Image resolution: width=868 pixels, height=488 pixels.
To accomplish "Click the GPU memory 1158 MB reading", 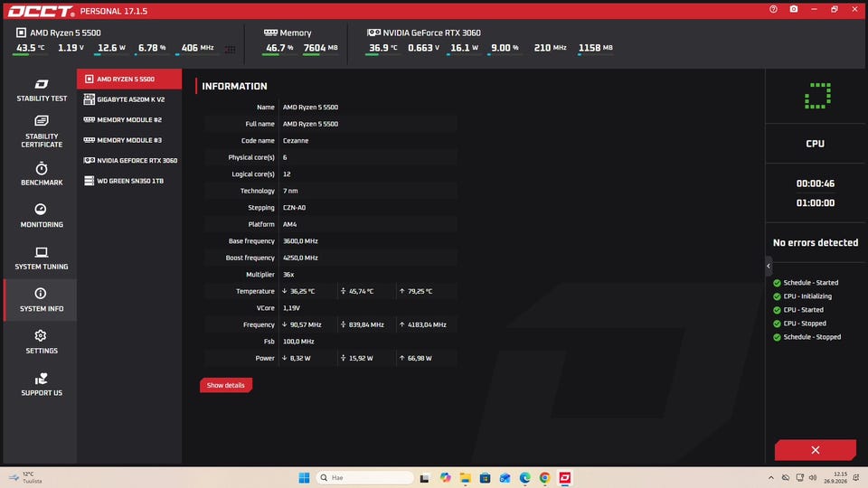I will (596, 48).
